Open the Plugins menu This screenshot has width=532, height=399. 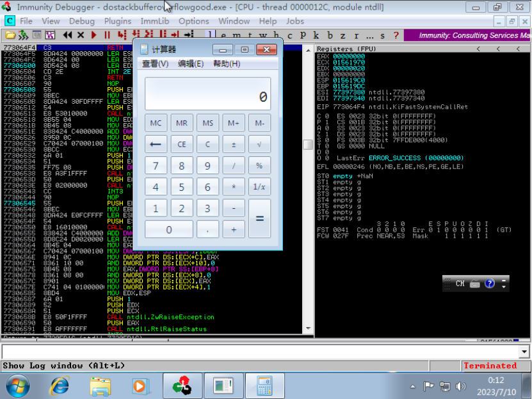click(117, 21)
